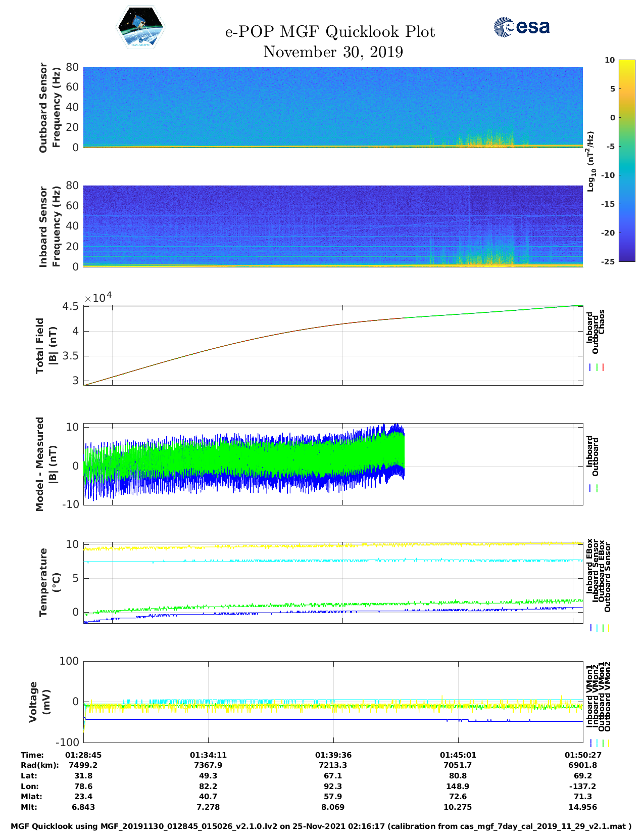Click the "e-POP MGF Quicklook Plot" title
This screenshot has height=834, width=644.
pos(330,32)
